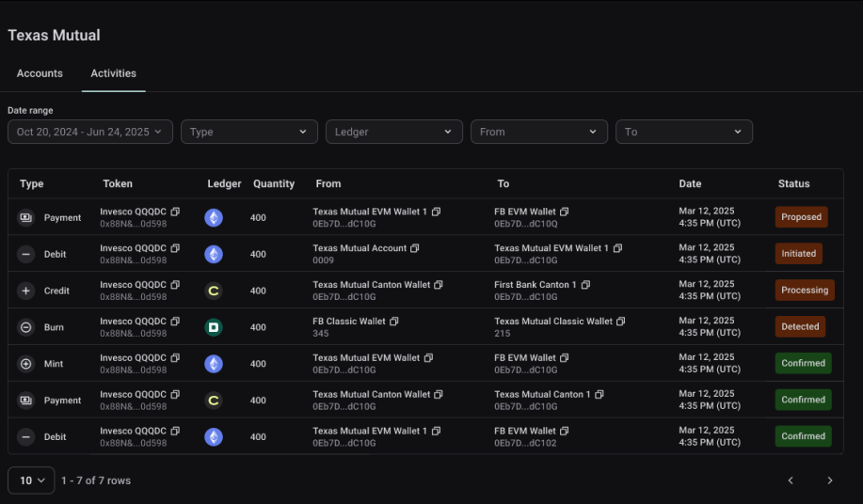Viewport: 863px width, 504px height.
Task: Copy the First Bank Canton 1 address
Action: coord(585,285)
